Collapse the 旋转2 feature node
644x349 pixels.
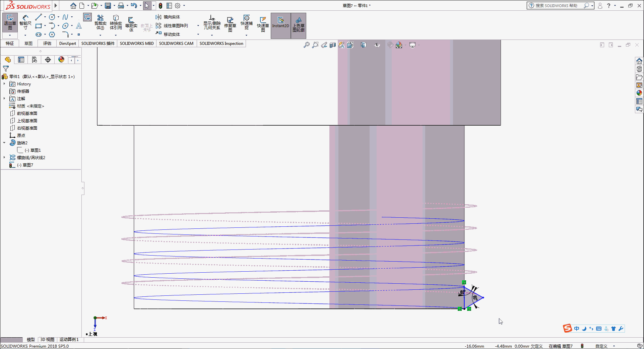4,143
